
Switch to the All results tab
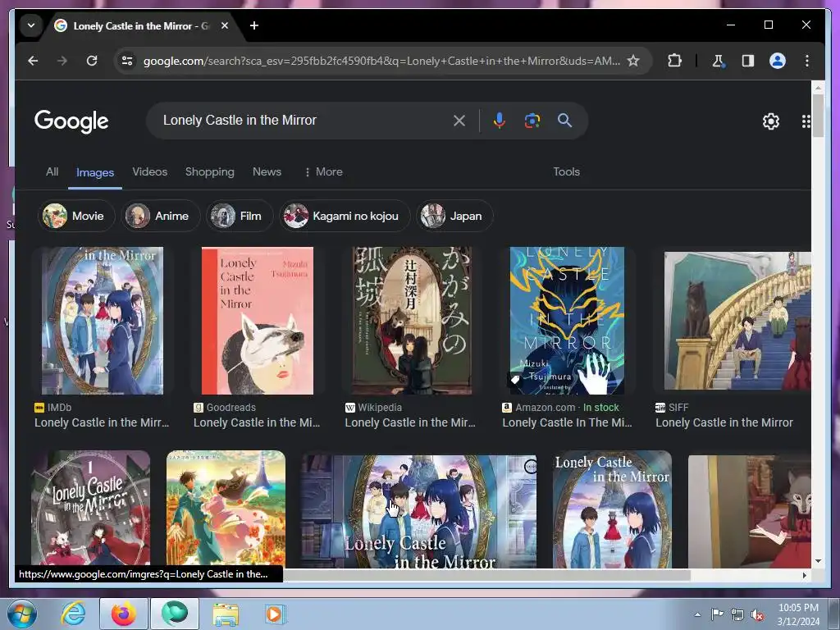click(x=52, y=172)
